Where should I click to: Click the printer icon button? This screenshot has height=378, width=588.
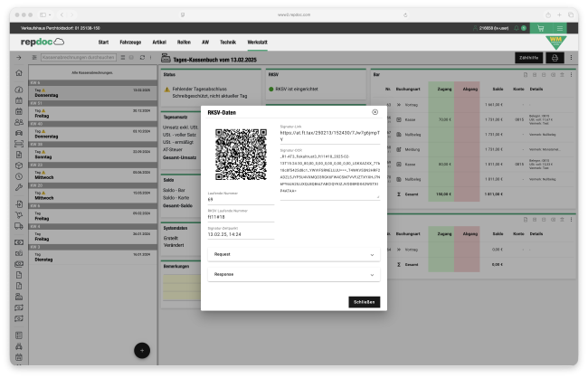click(x=555, y=58)
